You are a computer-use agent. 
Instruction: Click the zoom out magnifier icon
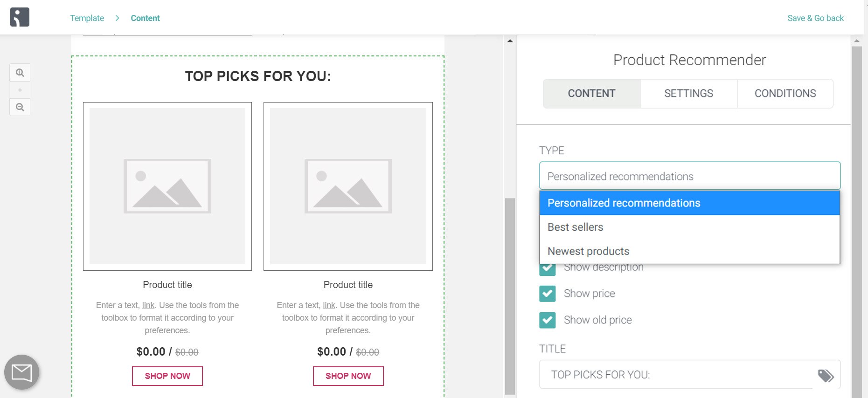(20, 107)
